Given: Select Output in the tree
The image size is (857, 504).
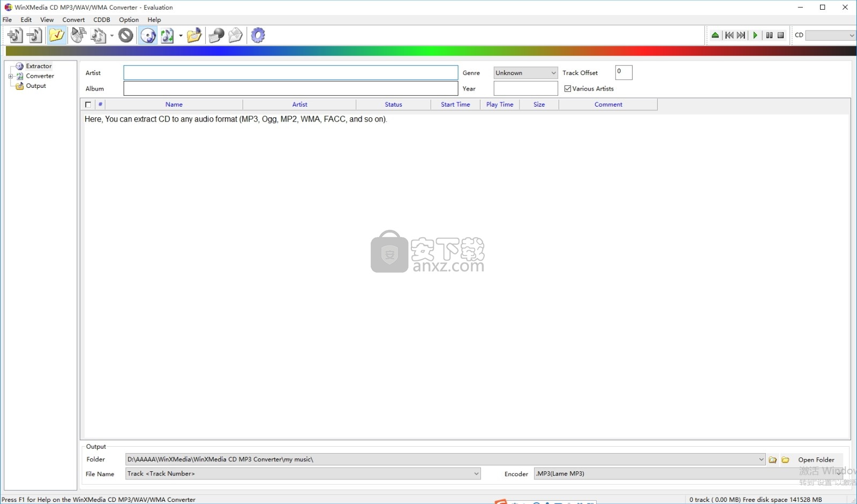Looking at the screenshot, I should (x=36, y=86).
